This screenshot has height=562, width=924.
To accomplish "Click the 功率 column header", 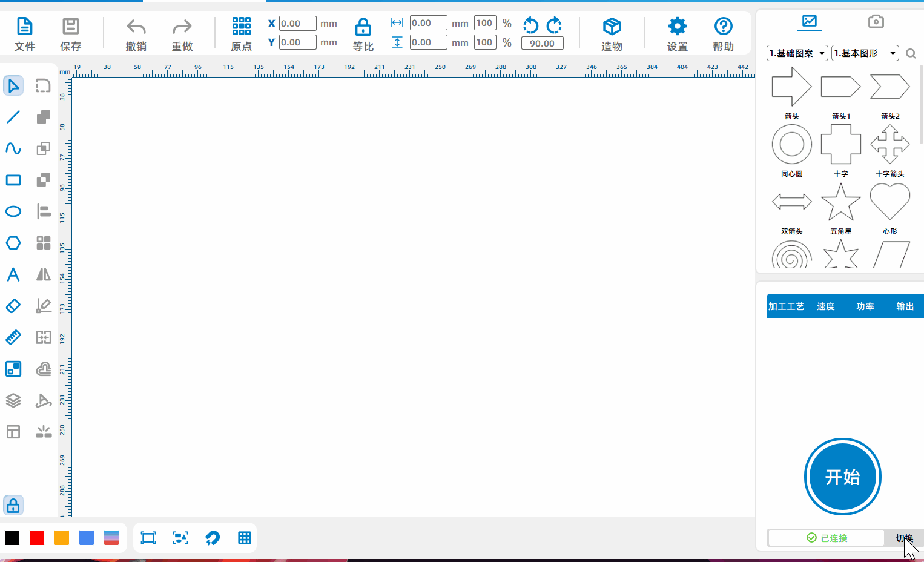I will (865, 306).
